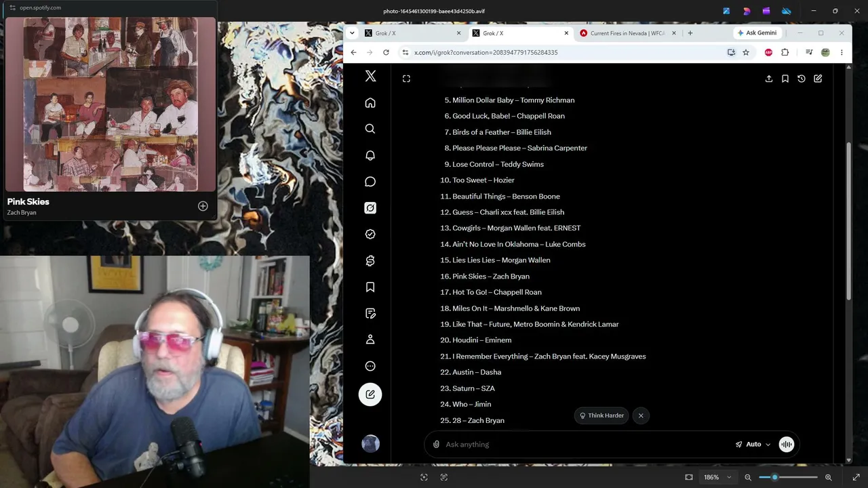Attach a file to the Grok prompt
Image resolution: width=868 pixels, height=488 pixels.
coord(436,445)
